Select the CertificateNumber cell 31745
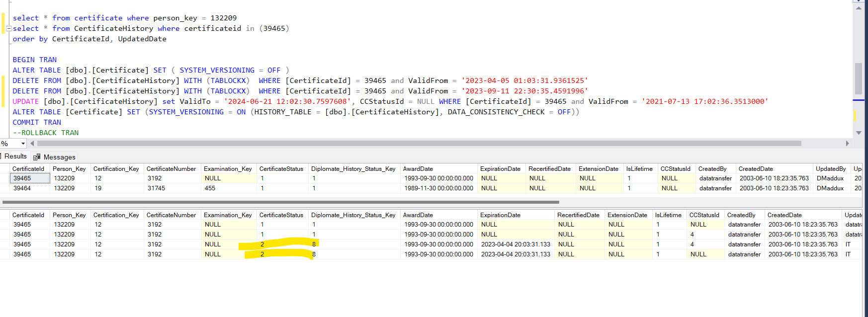Screen dimensions: 868x317 tap(173, 188)
